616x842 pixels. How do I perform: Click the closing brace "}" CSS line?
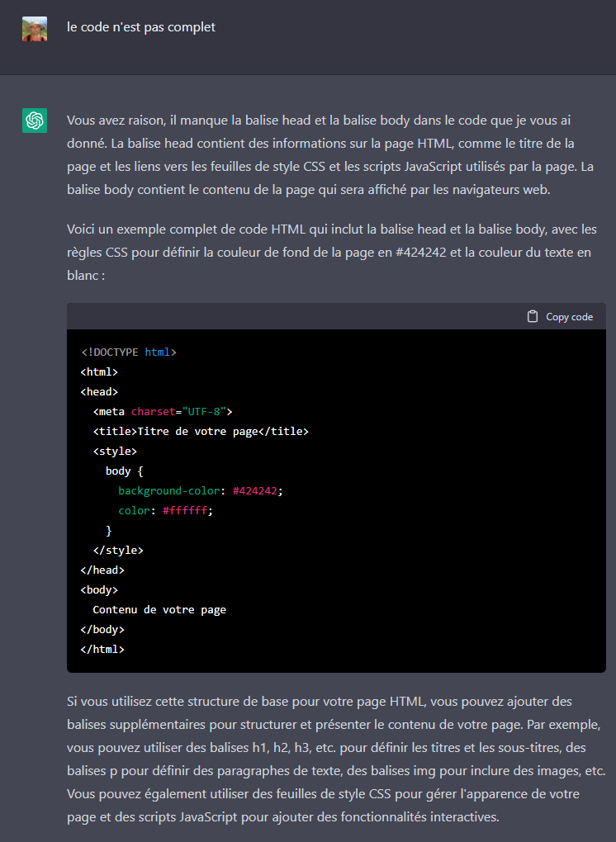point(109,531)
